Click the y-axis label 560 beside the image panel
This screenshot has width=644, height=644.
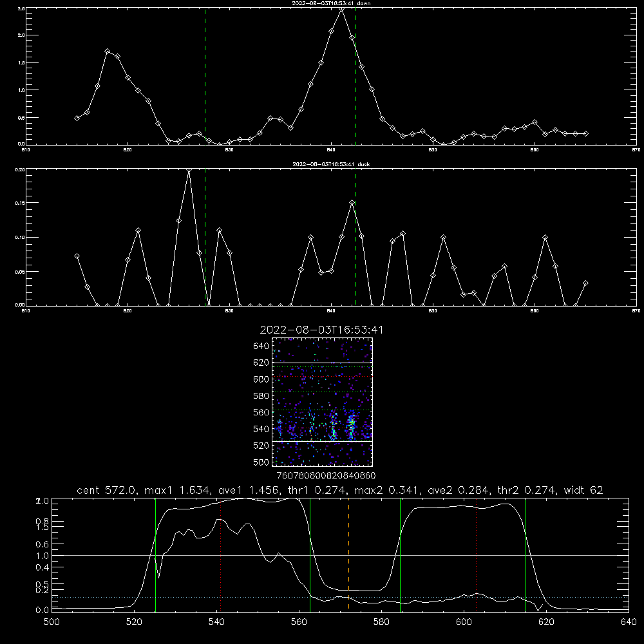pos(261,412)
